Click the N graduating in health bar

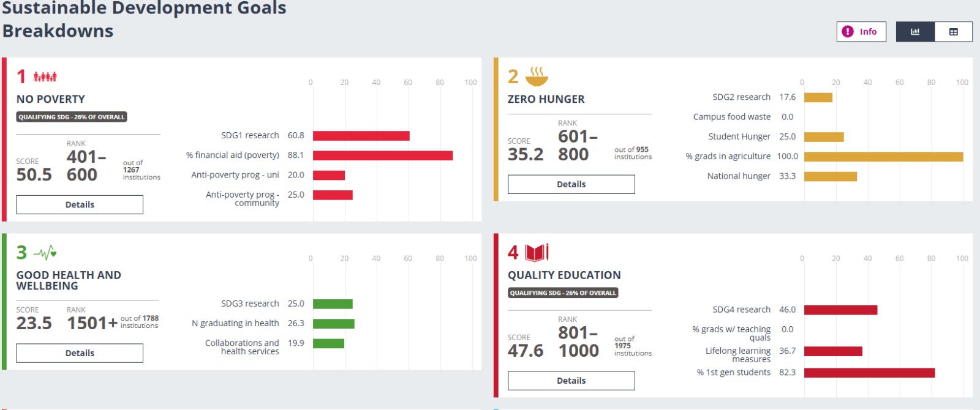pos(333,324)
